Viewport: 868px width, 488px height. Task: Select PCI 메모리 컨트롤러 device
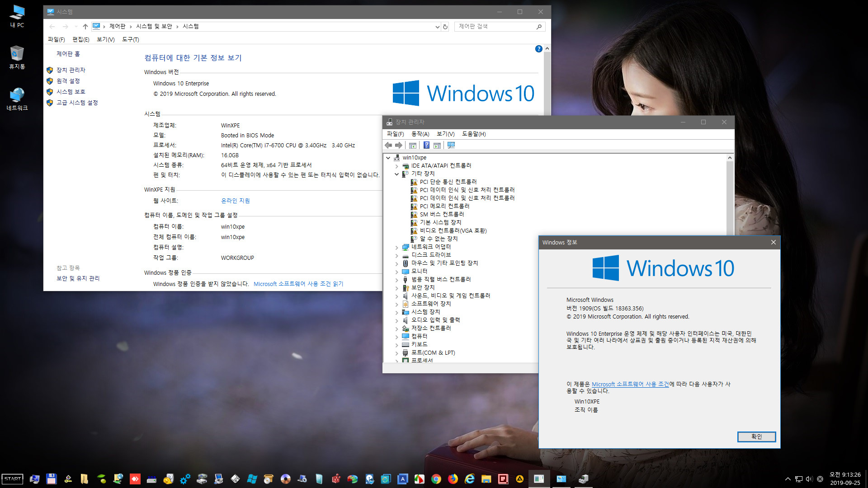(x=444, y=206)
